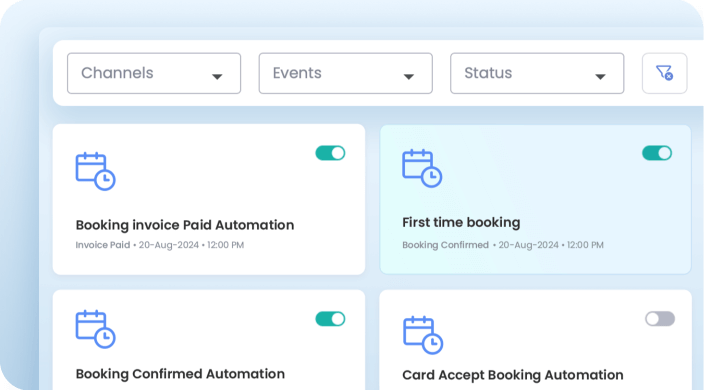Click the clear filters funnel icon
The height and width of the screenshot is (390, 704).
click(664, 73)
